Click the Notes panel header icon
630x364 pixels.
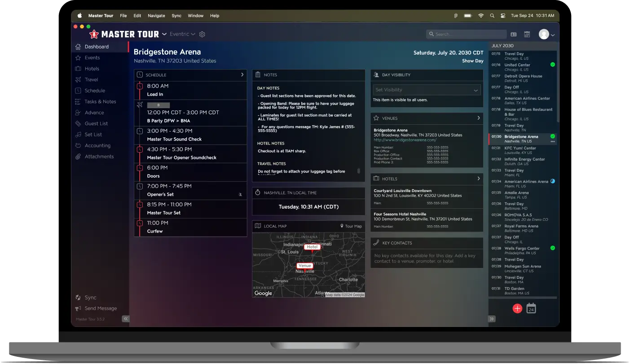pos(258,75)
